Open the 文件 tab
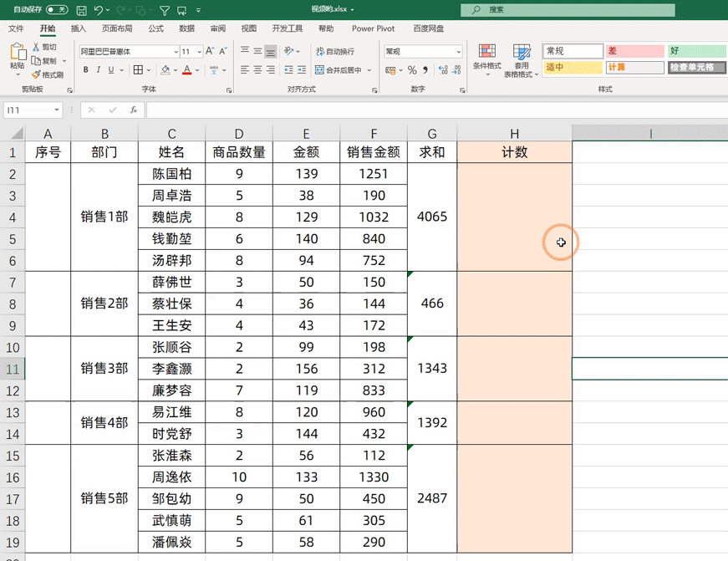 tap(16, 28)
